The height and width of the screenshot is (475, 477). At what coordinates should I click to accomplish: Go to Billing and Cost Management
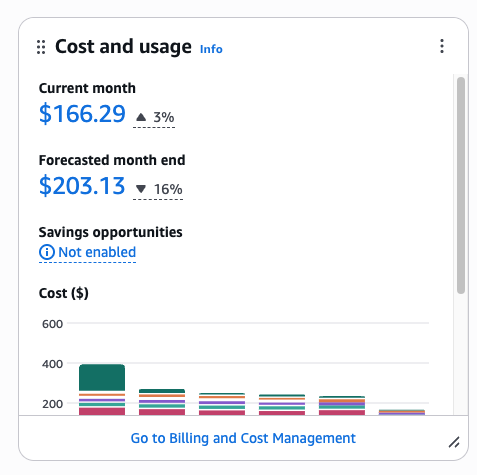243,438
